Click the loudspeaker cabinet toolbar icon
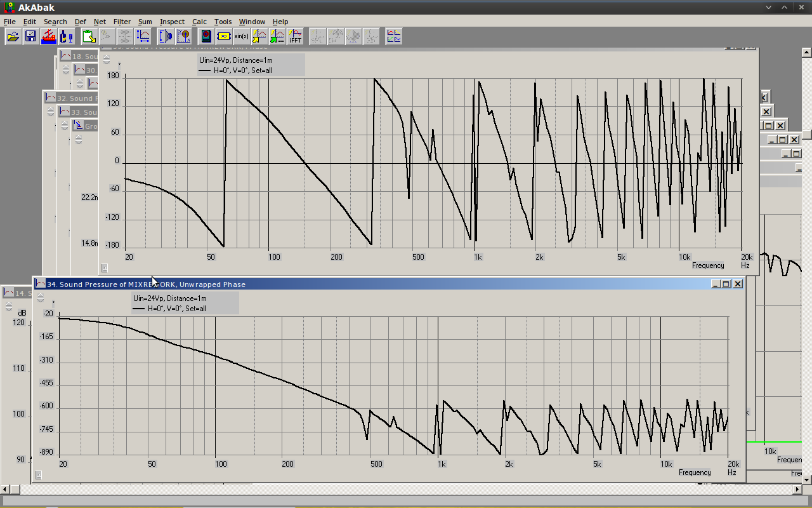Image resolution: width=812 pixels, height=508 pixels. click(206, 36)
